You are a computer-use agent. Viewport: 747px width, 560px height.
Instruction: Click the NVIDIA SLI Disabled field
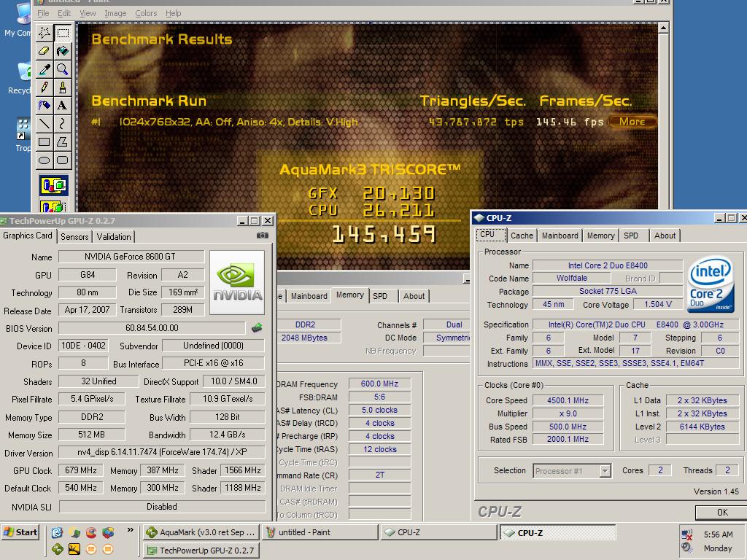tap(162, 507)
